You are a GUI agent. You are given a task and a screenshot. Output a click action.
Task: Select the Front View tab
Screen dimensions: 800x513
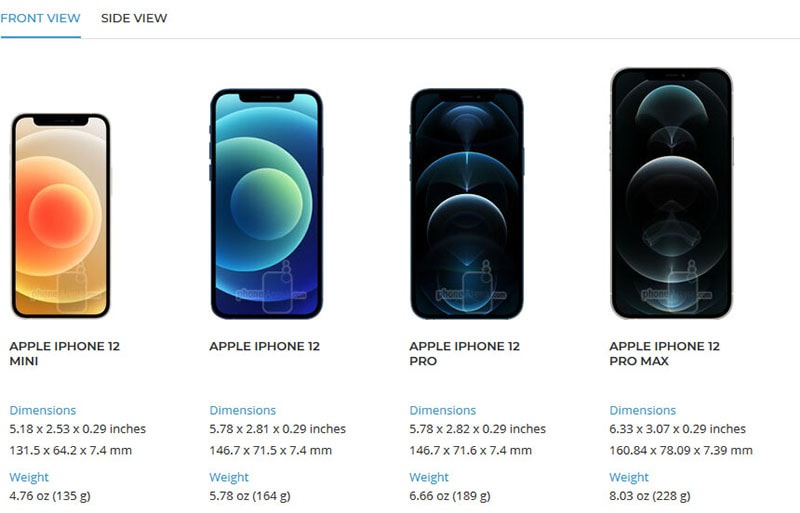pos(40,18)
